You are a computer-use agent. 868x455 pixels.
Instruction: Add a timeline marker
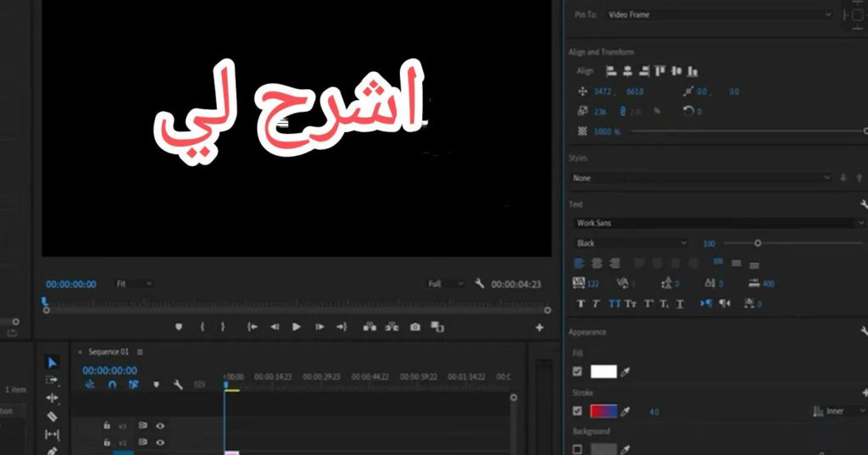[x=156, y=384]
